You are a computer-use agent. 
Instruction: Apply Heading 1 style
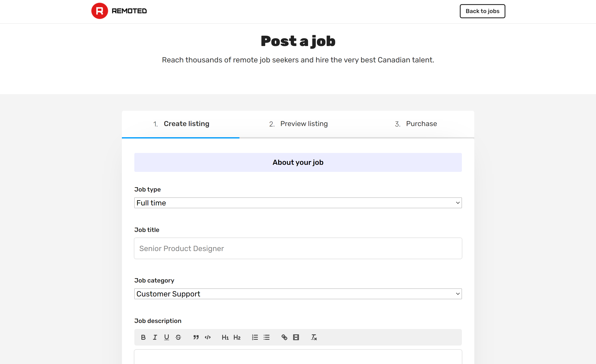(x=225, y=337)
